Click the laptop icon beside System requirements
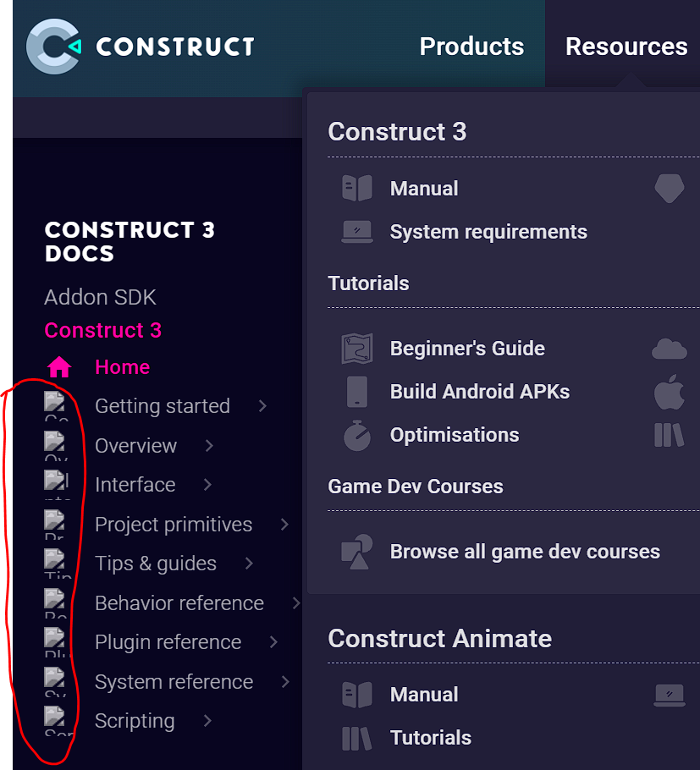700x770 pixels. pyautogui.click(x=357, y=232)
